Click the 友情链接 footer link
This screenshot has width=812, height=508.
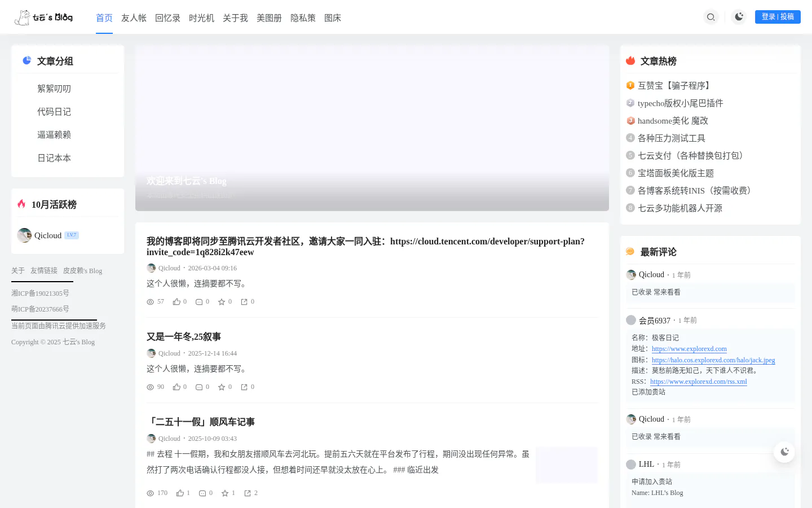tap(44, 271)
